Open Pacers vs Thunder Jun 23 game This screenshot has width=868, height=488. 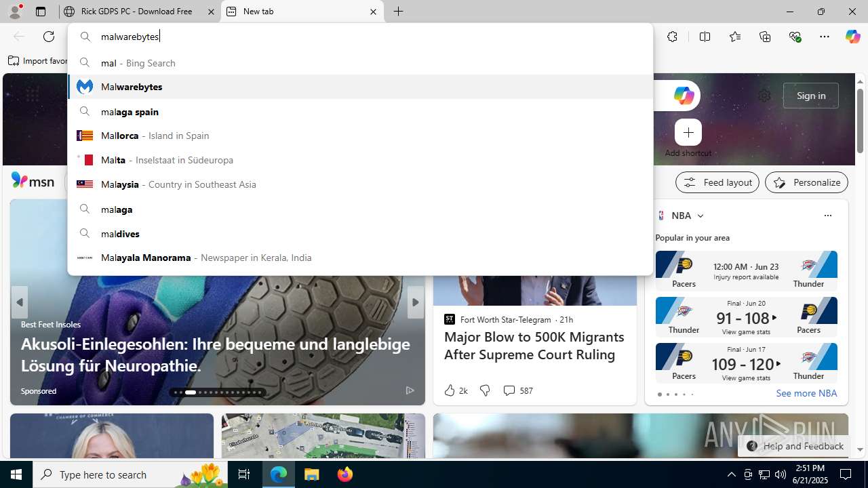746,270
